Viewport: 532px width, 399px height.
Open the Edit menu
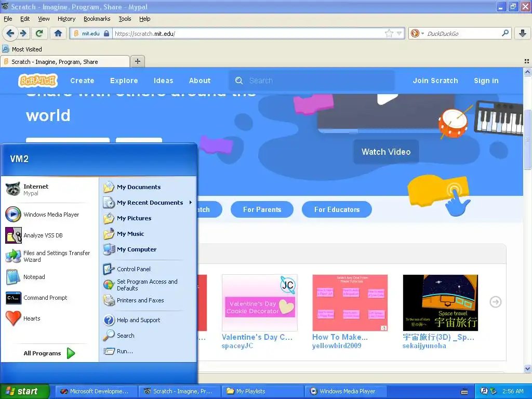[x=25, y=19]
